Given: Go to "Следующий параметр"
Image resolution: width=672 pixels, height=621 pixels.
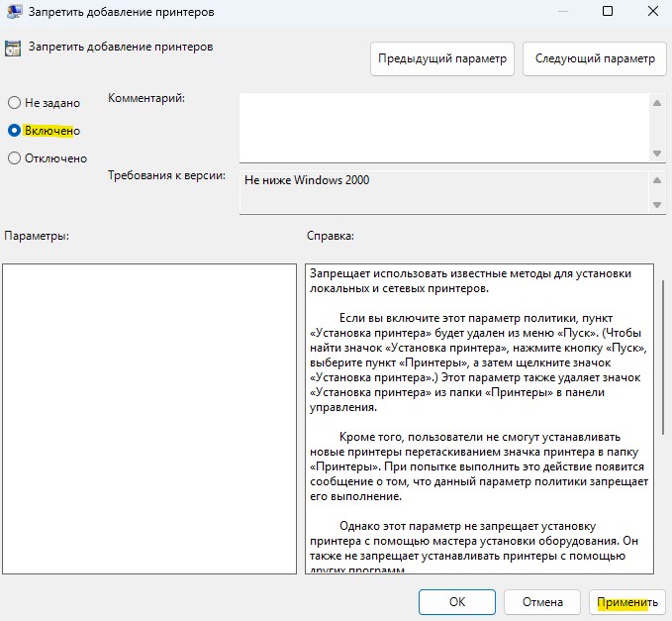Looking at the screenshot, I should pyautogui.click(x=595, y=58).
